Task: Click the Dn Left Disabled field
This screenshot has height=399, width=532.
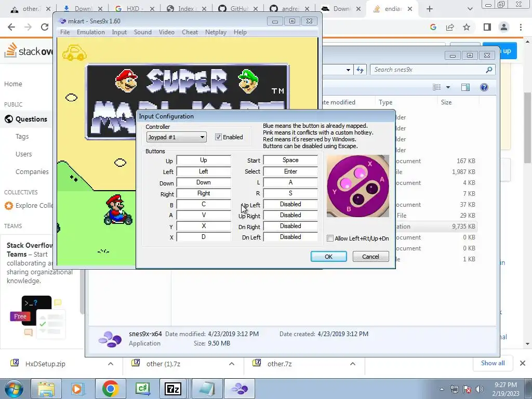Action: (x=290, y=237)
